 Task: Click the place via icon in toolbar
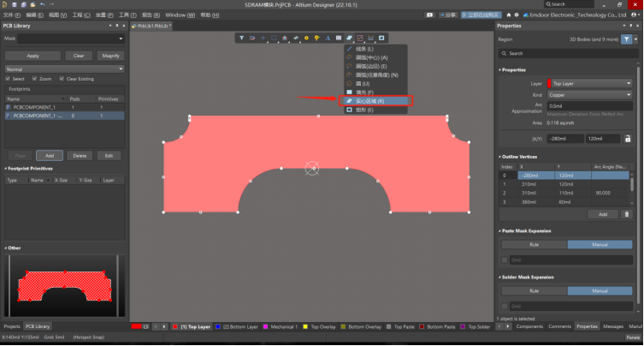point(316,38)
